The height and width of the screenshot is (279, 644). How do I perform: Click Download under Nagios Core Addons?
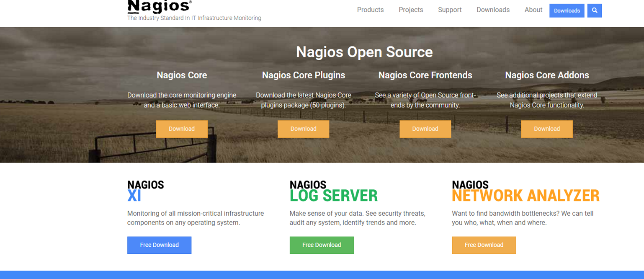coord(547,129)
